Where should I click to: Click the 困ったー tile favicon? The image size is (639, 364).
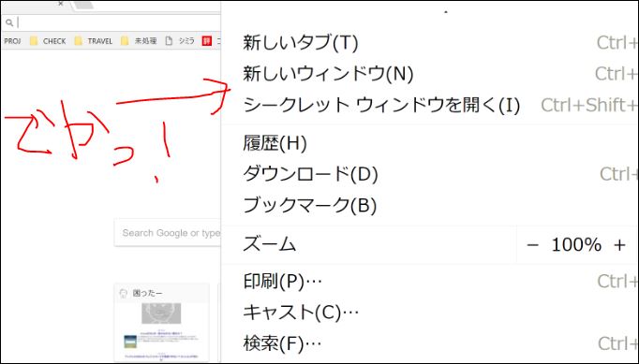[x=124, y=293]
